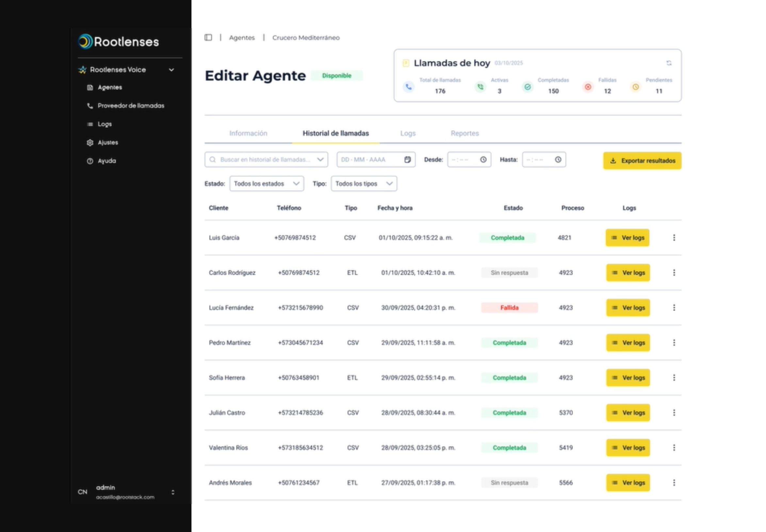
Task: Open three-dot menu for Lucía Fernández
Action: [674, 307]
